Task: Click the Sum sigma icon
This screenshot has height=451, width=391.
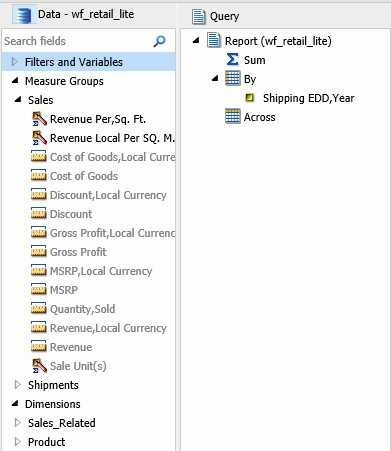Action: [x=232, y=60]
